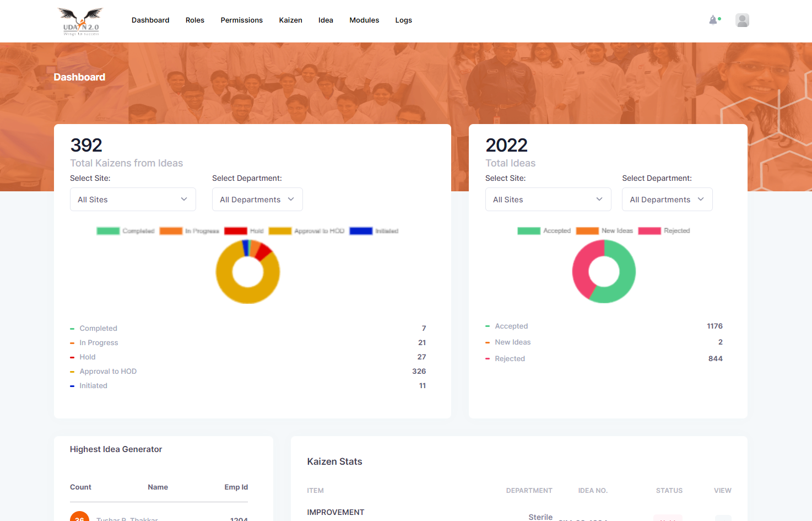Expand All Departments dropdown for Total Ideas

tap(667, 199)
